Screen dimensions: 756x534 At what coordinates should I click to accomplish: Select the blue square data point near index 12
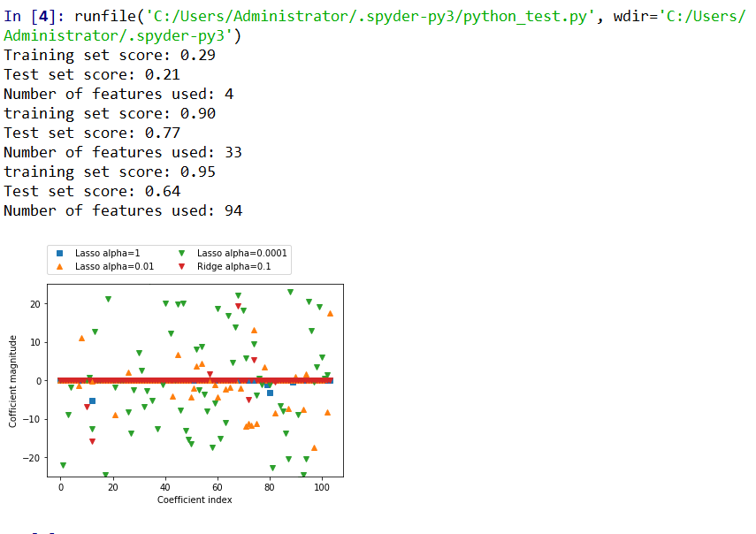click(x=92, y=401)
